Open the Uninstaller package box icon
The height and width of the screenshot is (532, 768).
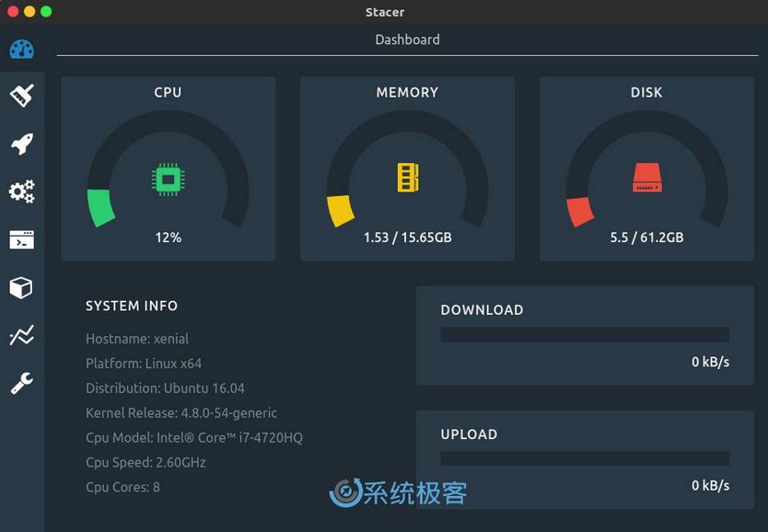(21, 287)
